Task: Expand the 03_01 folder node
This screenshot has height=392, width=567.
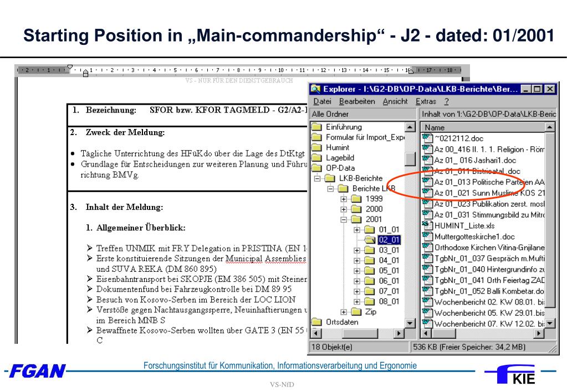Action: tap(357, 250)
